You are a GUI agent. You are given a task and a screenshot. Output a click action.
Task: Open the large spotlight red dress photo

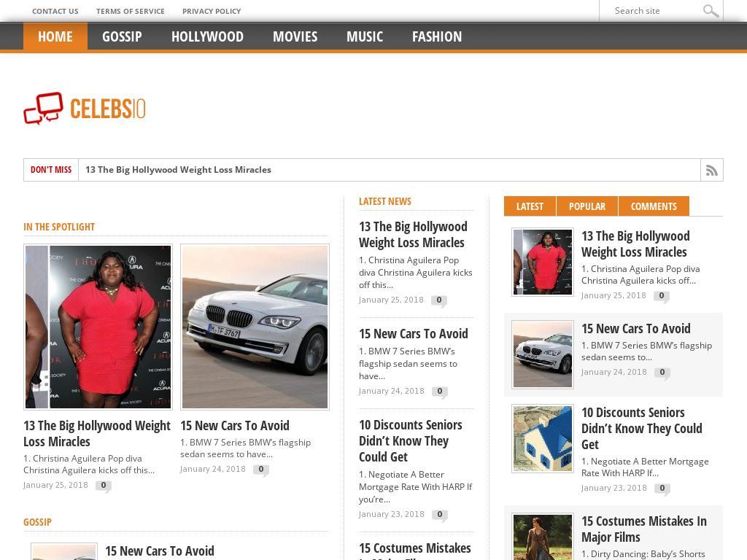pyautogui.click(x=98, y=327)
